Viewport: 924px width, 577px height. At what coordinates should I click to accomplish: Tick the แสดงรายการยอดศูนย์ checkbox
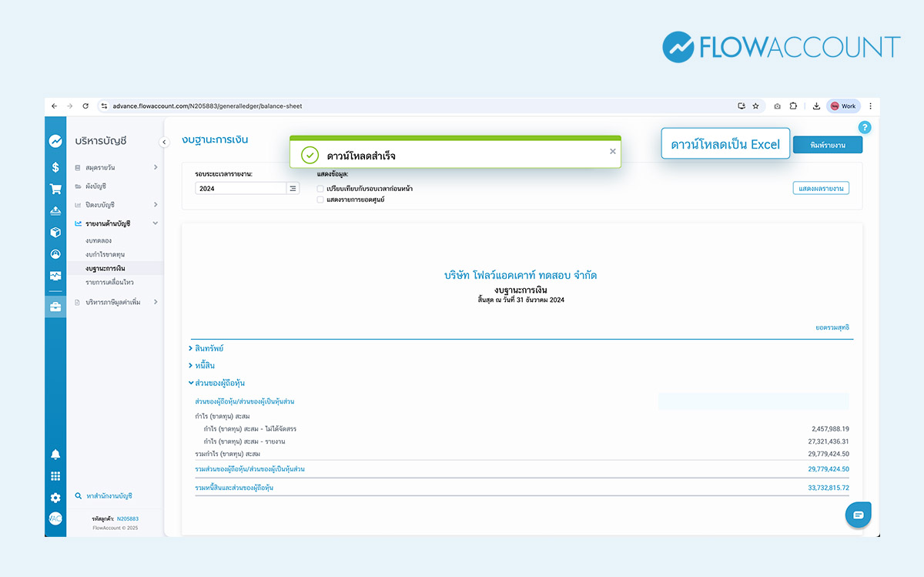tap(320, 200)
